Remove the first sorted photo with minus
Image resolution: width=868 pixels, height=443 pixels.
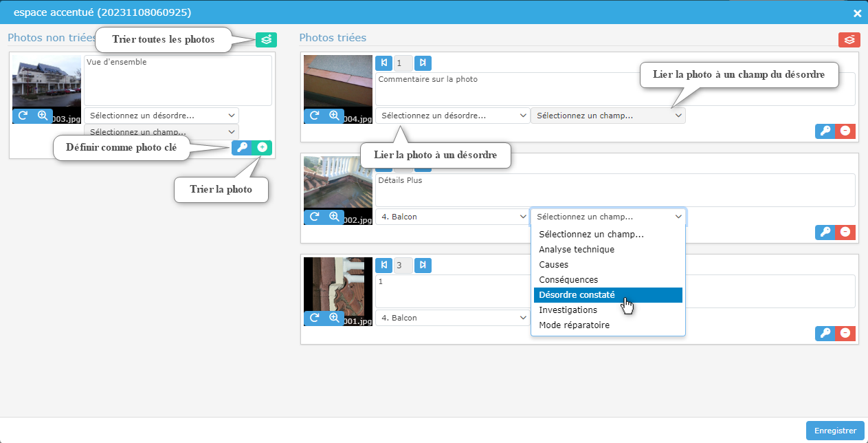845,131
